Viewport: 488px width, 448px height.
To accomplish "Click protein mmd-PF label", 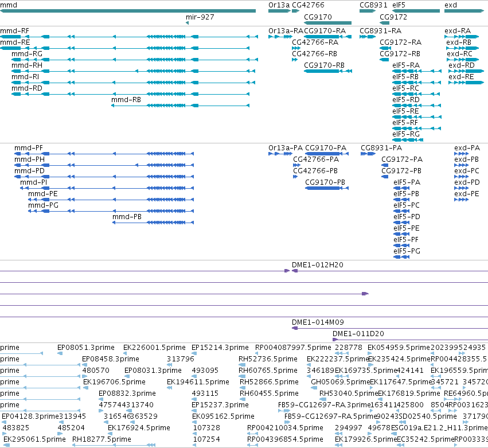I will (29, 148).
